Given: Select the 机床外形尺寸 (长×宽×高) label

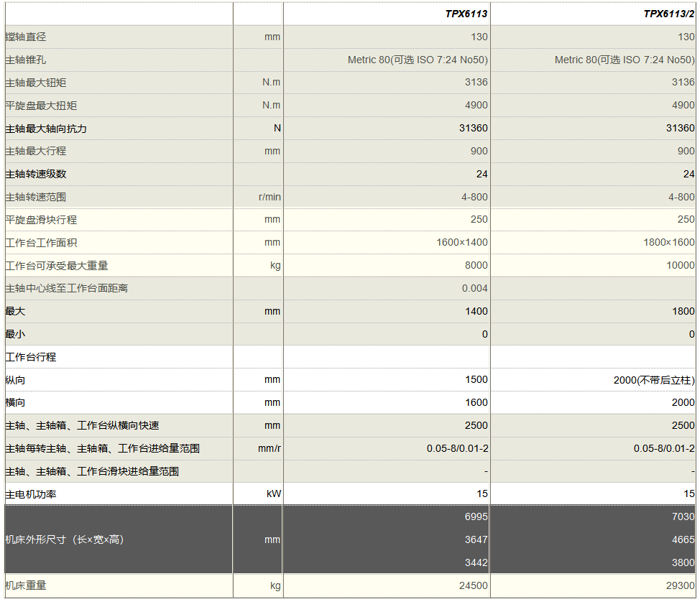Looking at the screenshot, I should click(65, 539).
